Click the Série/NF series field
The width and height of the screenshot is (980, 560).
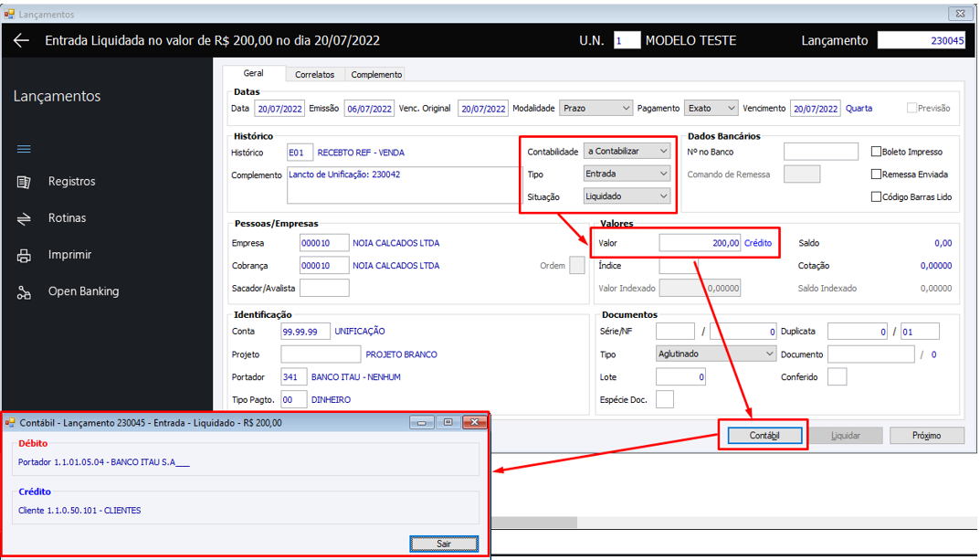pyautogui.click(x=675, y=332)
